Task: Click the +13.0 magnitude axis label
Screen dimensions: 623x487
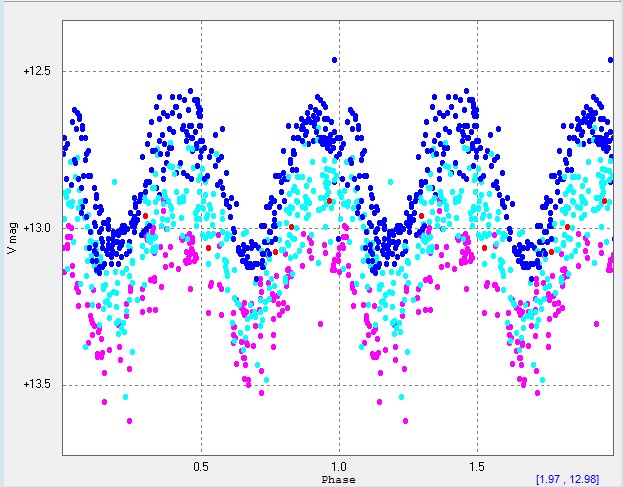Action: click(37, 228)
